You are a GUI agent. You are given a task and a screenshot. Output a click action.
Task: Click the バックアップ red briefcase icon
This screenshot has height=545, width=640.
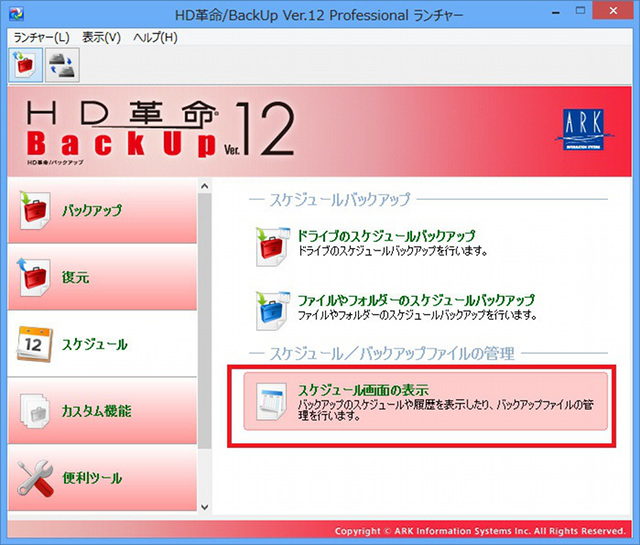point(34,210)
